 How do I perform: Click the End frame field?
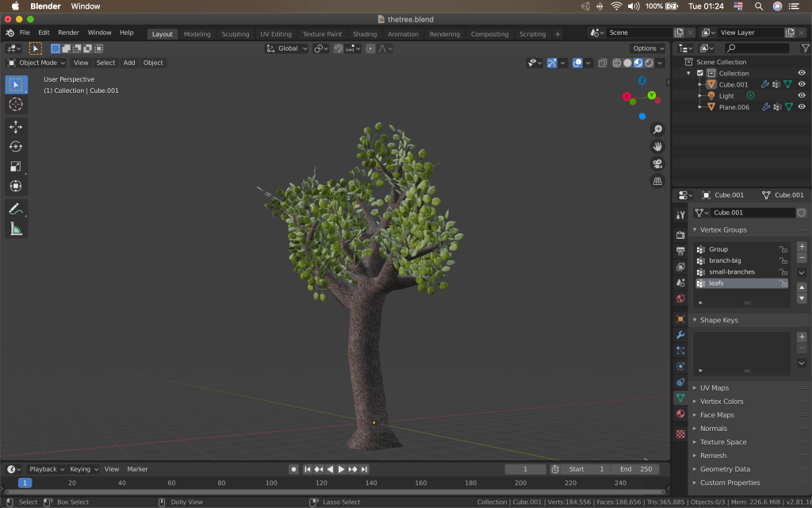pos(635,469)
